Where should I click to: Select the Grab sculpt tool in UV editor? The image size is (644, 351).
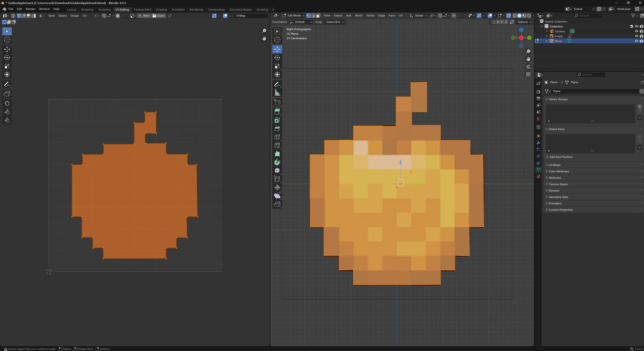coord(7,103)
